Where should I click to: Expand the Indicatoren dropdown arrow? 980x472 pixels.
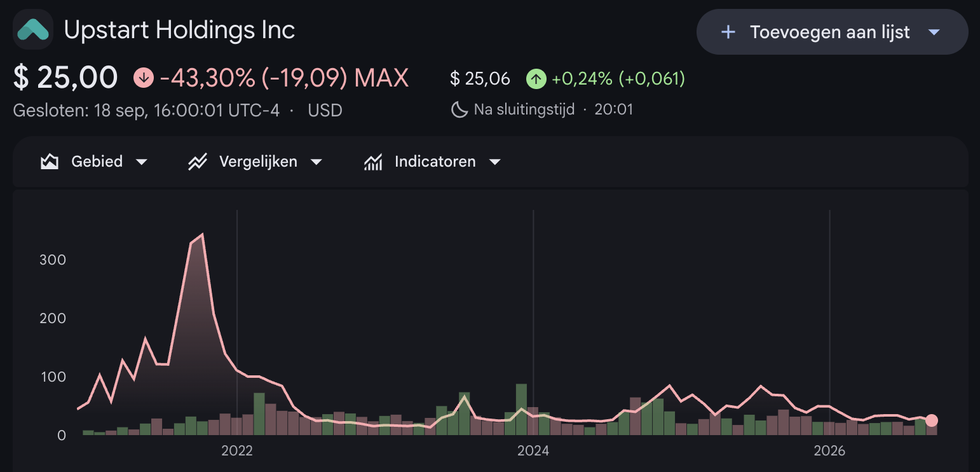click(494, 162)
